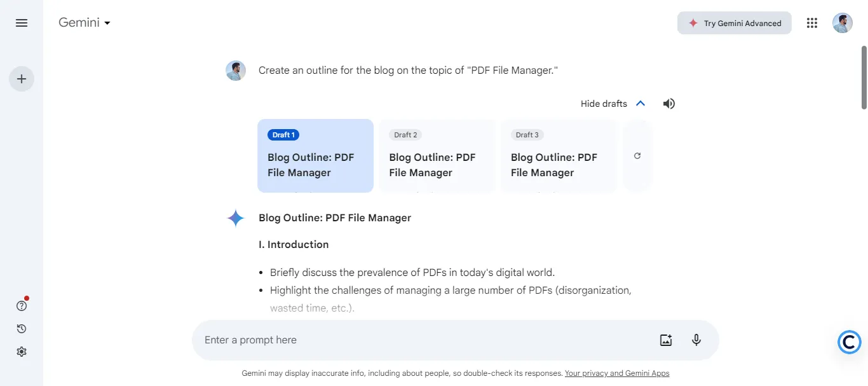Switch to the Draft 3 card
Viewport: 868px width, 386px height.
(x=559, y=156)
